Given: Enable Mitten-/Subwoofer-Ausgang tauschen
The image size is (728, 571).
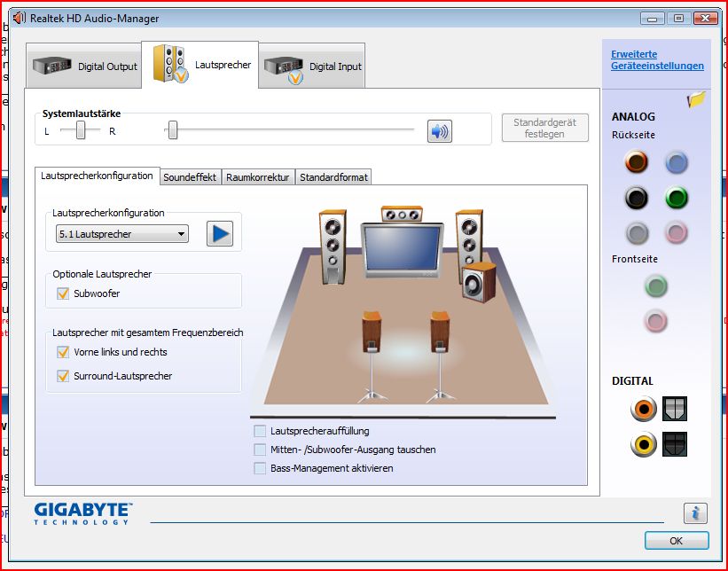Looking at the screenshot, I should click(x=260, y=450).
